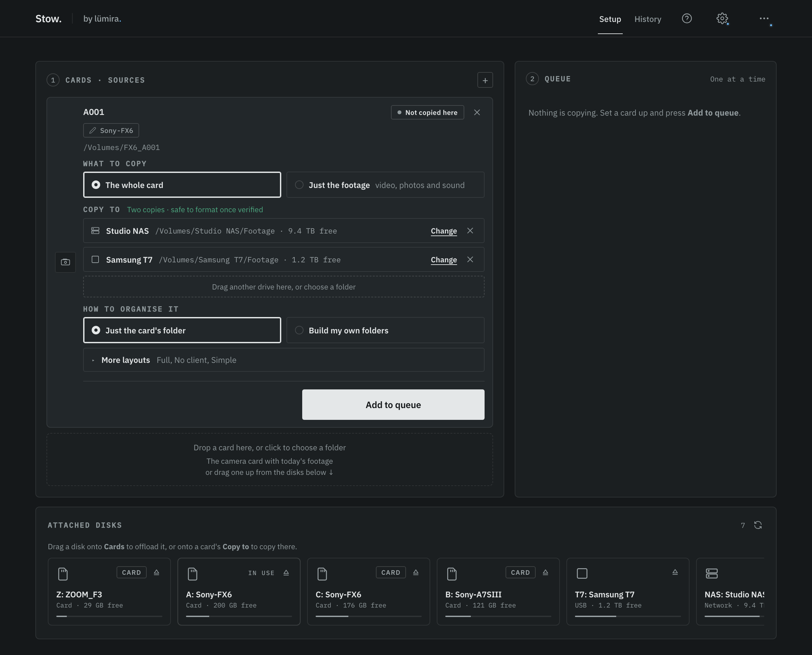Eject the T7: Samsung T7 drive
This screenshot has width=812, height=655.
click(x=675, y=572)
